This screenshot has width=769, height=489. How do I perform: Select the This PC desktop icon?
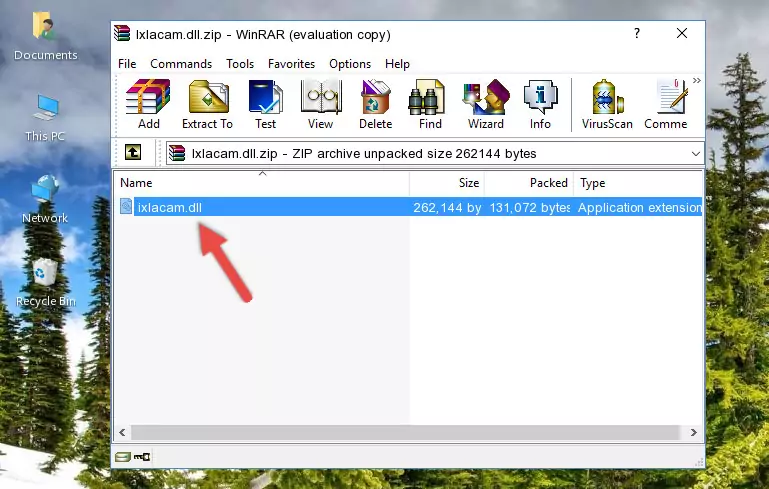point(45,118)
